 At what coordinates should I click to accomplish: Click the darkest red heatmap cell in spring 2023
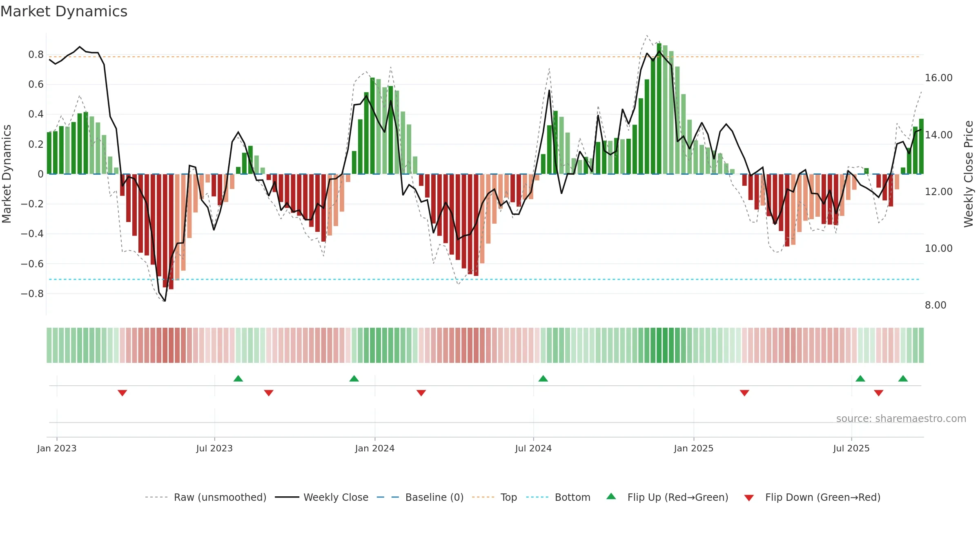pyautogui.click(x=171, y=345)
